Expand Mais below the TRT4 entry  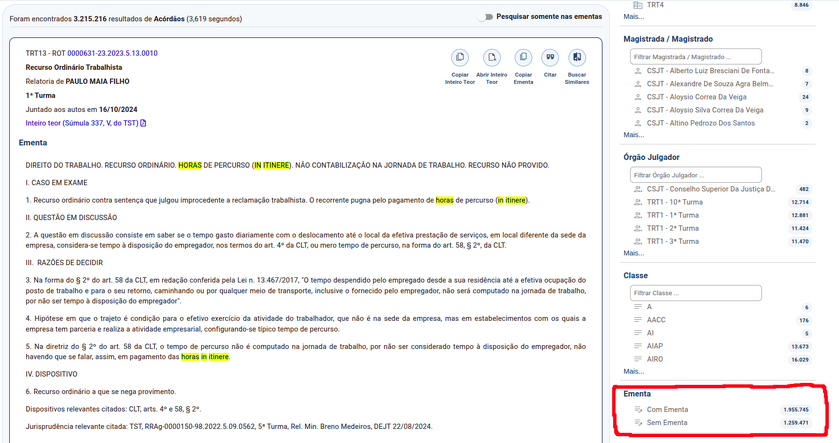click(x=634, y=16)
